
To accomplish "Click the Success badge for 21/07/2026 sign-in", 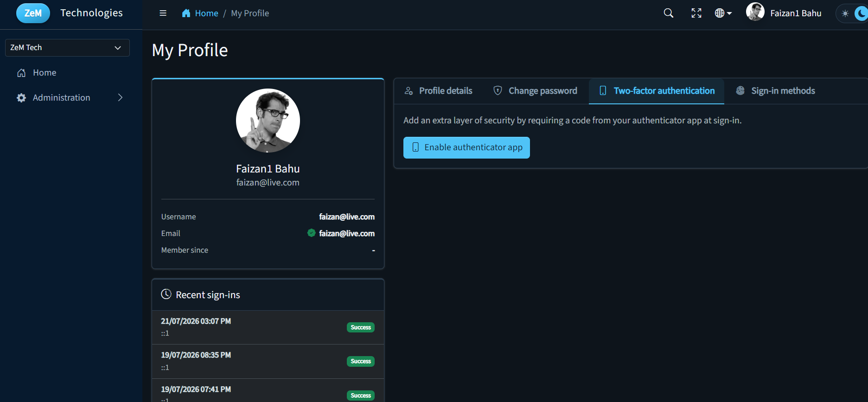I will coord(361,327).
